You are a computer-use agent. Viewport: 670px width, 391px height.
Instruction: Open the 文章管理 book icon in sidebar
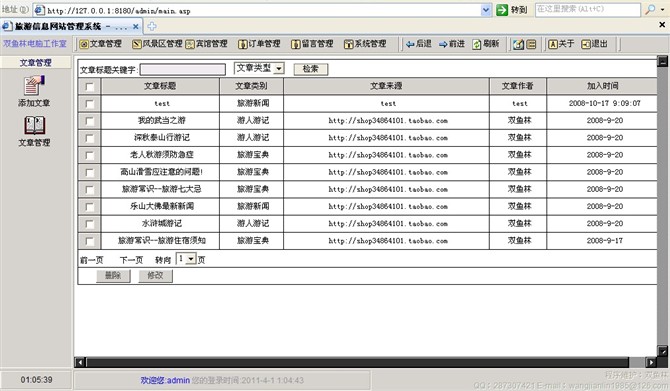pyautogui.click(x=34, y=126)
